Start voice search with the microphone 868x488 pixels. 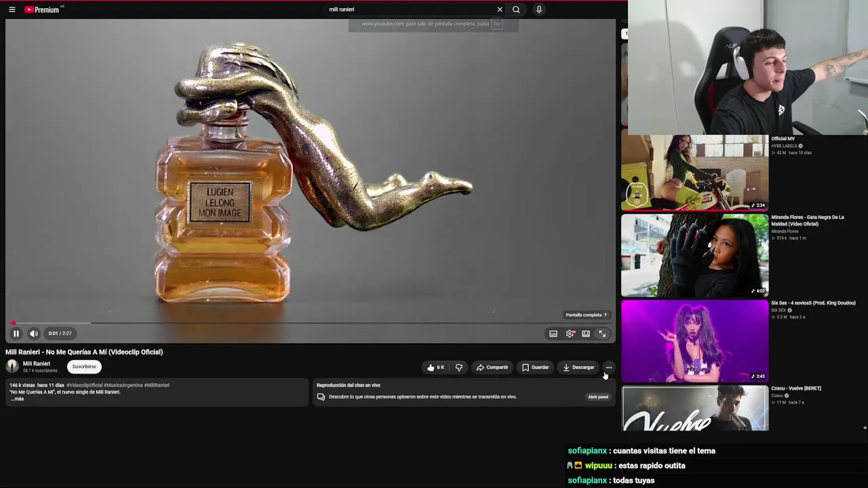[539, 9]
